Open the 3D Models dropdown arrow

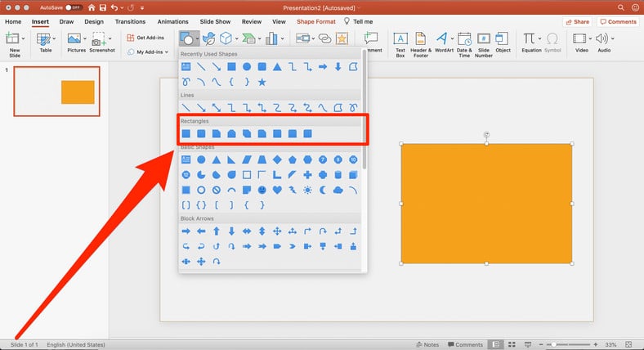tap(237, 38)
